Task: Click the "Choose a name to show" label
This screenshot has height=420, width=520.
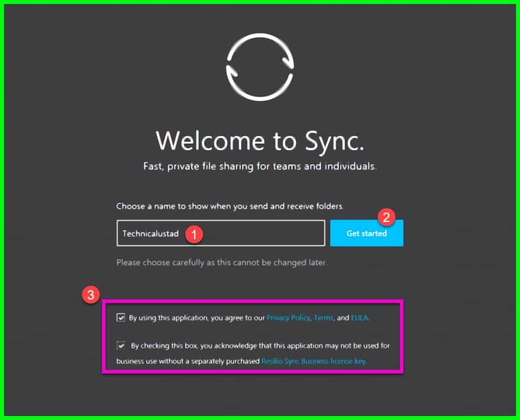Action: (230, 206)
